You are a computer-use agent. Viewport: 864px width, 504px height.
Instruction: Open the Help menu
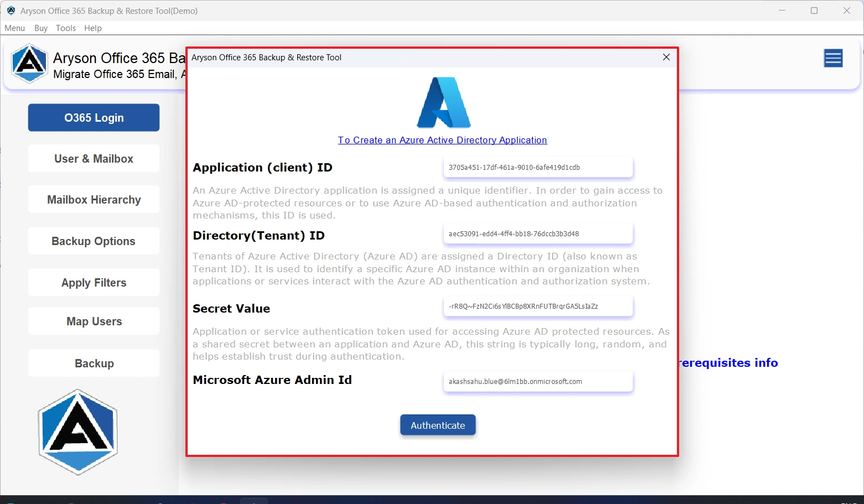(93, 28)
